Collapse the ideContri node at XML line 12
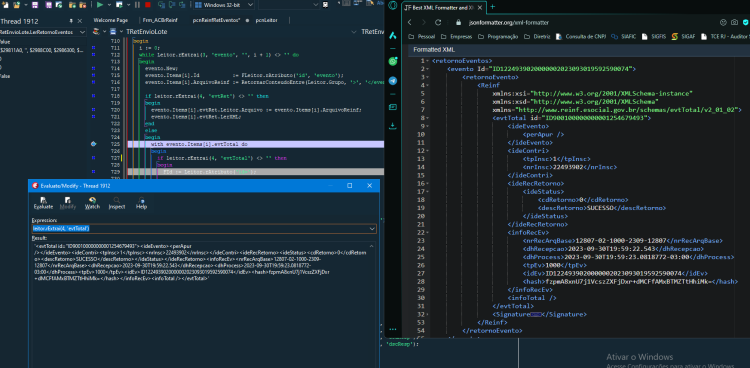Image resolution: width=750 pixels, height=368 pixels. click(x=428, y=151)
